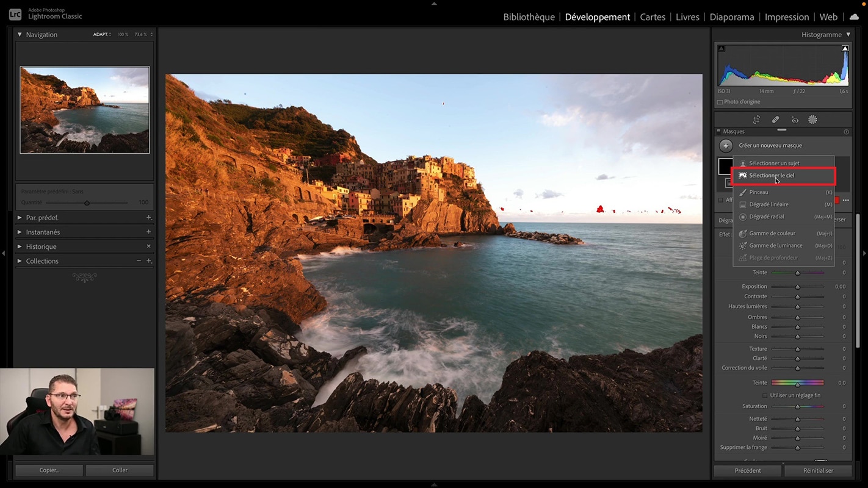Choose Sélectionner le ciel menu entry
868x488 pixels.
point(784,176)
